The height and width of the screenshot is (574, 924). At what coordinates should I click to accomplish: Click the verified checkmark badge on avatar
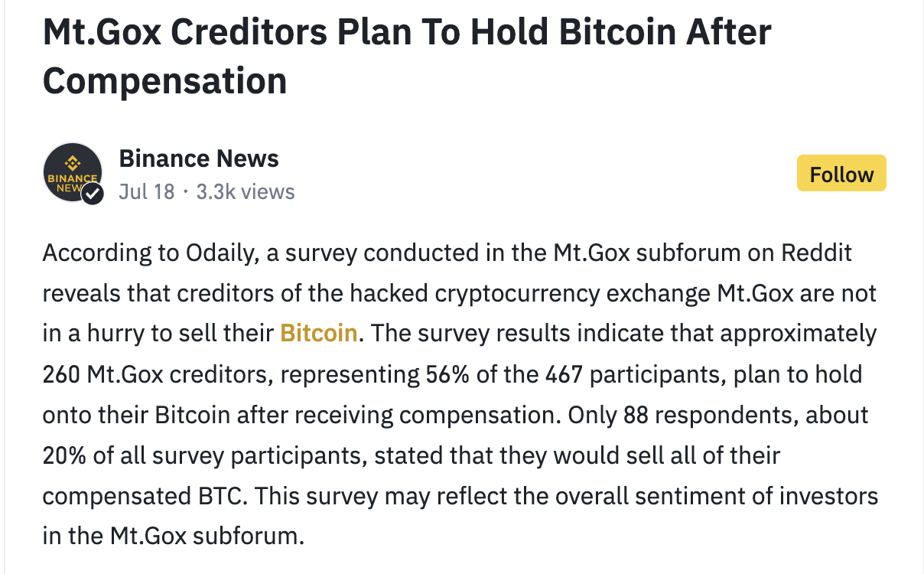pyautogui.click(x=93, y=194)
